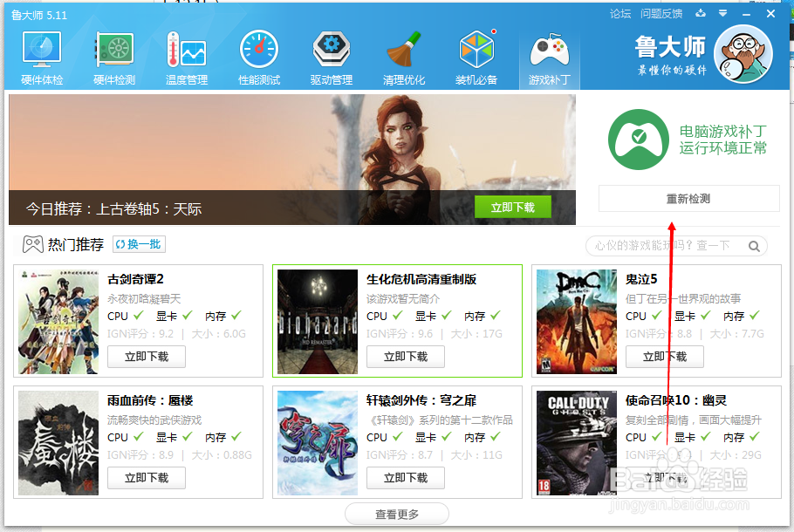The width and height of the screenshot is (794, 532).
Task: Click 立即下载 on the 上古卷轴5 banner
Action: 512,207
